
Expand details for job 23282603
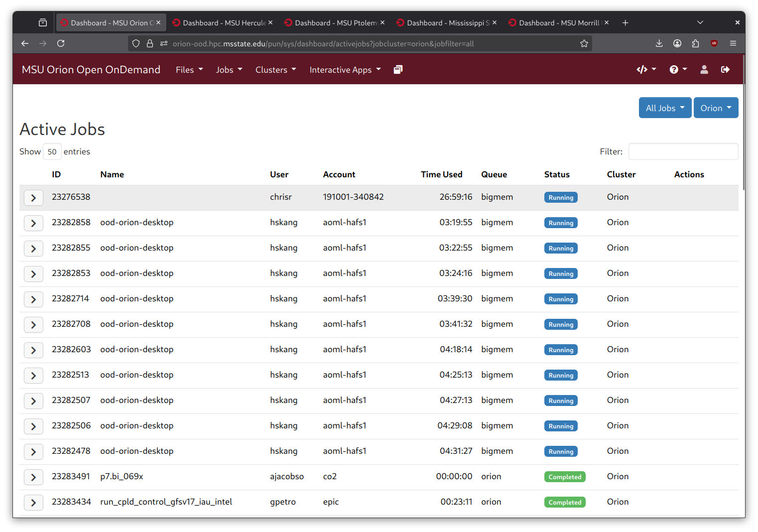[33, 350]
